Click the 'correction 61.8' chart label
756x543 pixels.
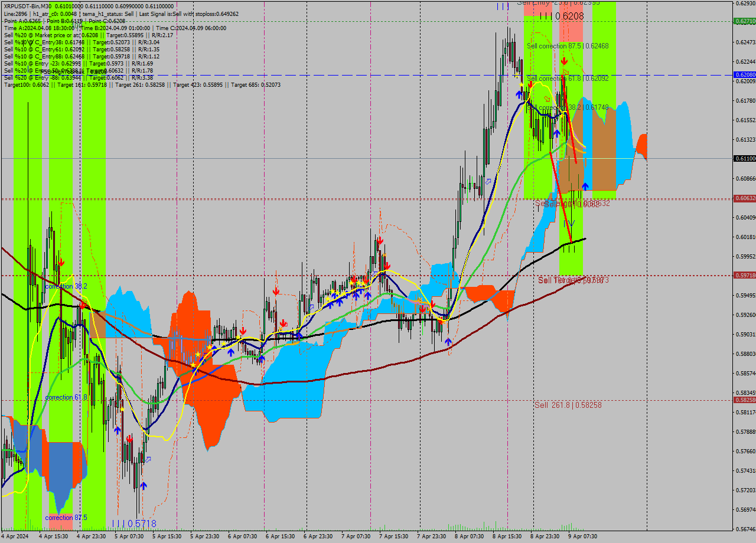pos(66,397)
